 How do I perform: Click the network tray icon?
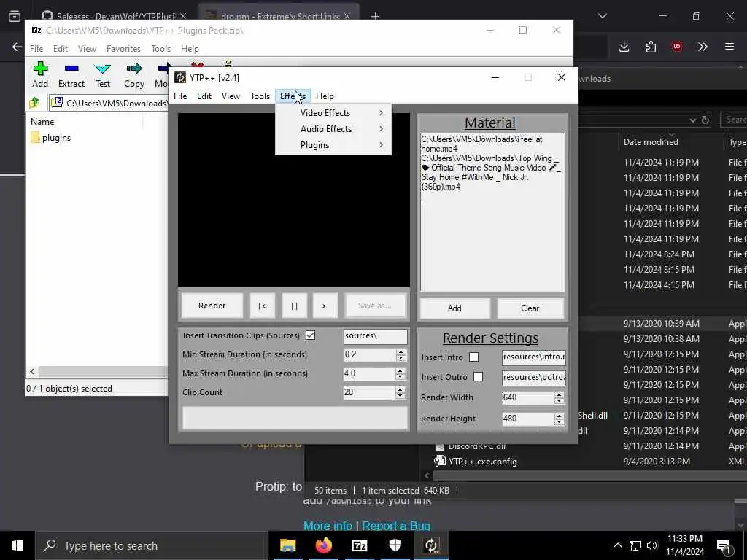click(x=635, y=545)
